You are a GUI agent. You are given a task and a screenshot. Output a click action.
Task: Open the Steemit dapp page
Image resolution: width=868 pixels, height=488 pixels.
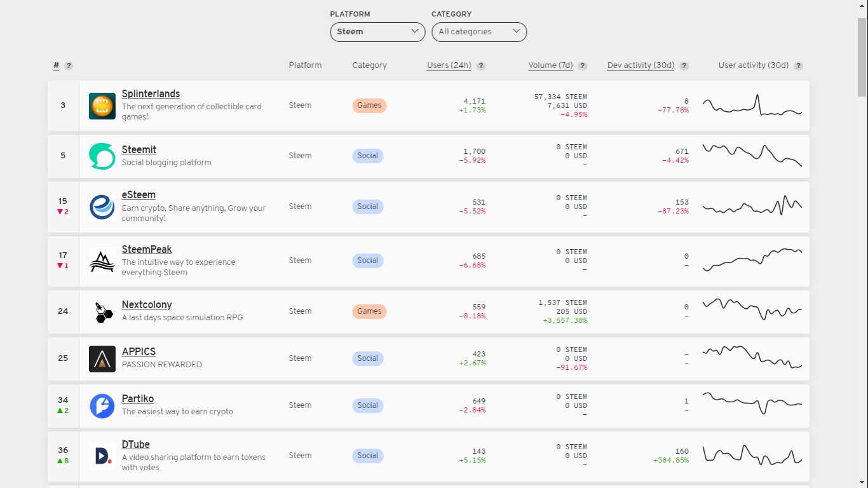pos(139,150)
